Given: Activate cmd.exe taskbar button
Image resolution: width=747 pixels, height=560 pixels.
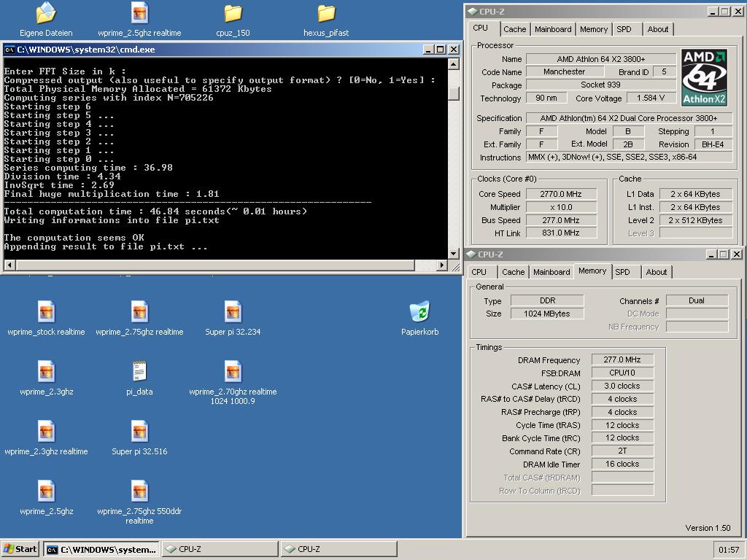Looking at the screenshot, I should point(102,549).
